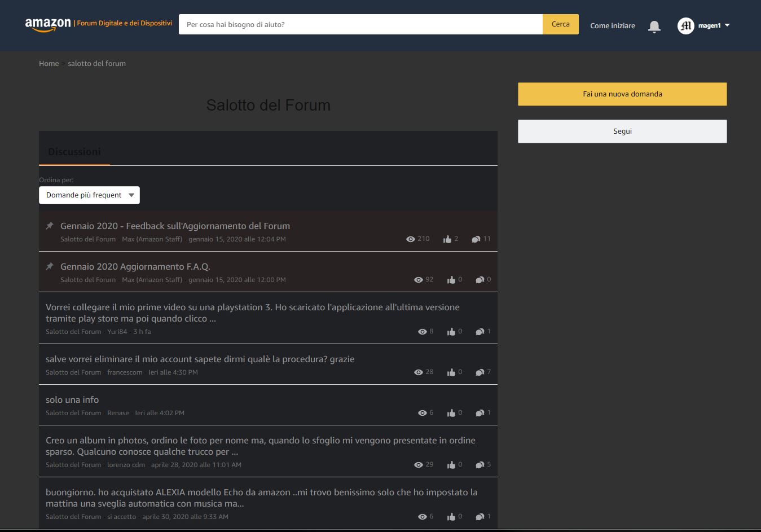Click the magen1 profile avatar
This screenshot has width=761, height=532.
(x=685, y=25)
